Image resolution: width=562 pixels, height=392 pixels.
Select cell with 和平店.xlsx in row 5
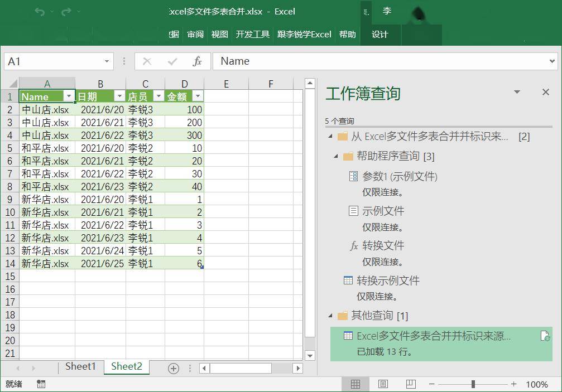click(47, 148)
